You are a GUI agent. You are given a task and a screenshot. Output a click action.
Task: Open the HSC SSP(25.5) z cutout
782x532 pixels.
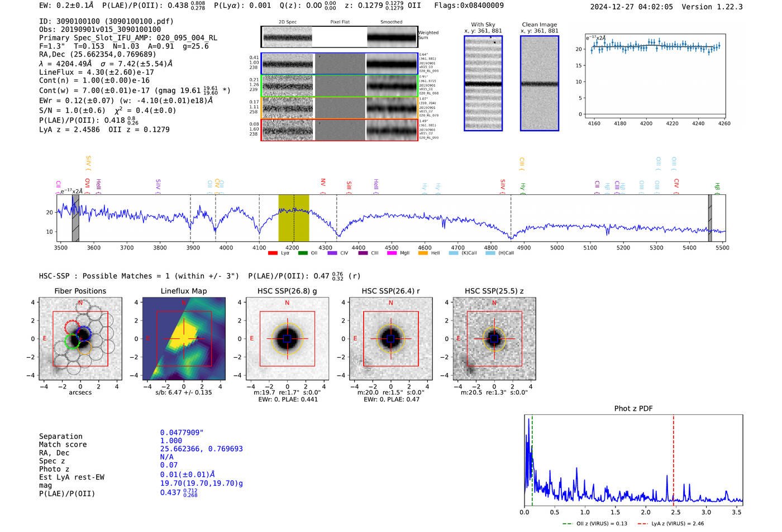pyautogui.click(x=494, y=339)
